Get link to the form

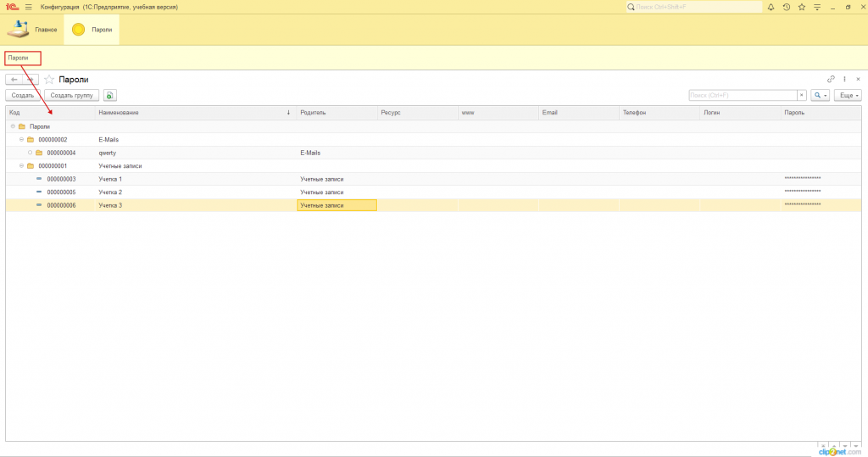(x=831, y=79)
